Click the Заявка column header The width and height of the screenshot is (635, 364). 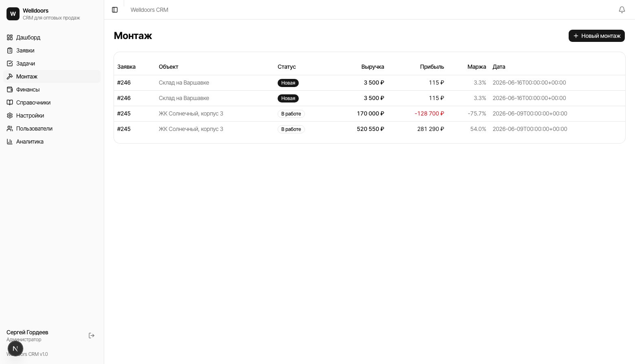pyautogui.click(x=126, y=67)
